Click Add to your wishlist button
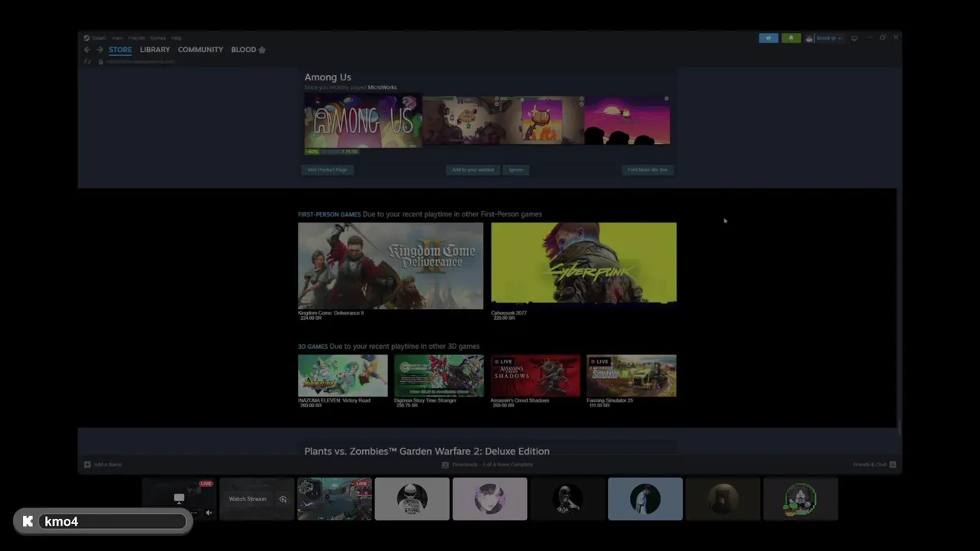The width and height of the screenshot is (980, 551). click(x=472, y=170)
